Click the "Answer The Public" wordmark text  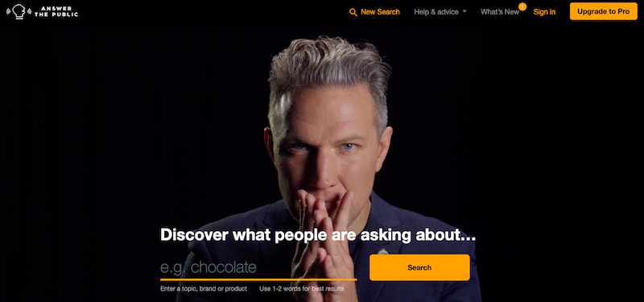point(56,11)
